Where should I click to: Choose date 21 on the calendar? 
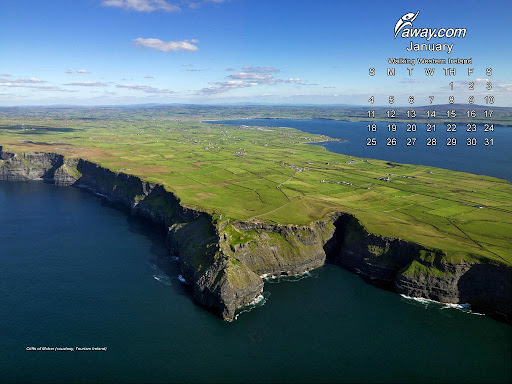click(431, 128)
